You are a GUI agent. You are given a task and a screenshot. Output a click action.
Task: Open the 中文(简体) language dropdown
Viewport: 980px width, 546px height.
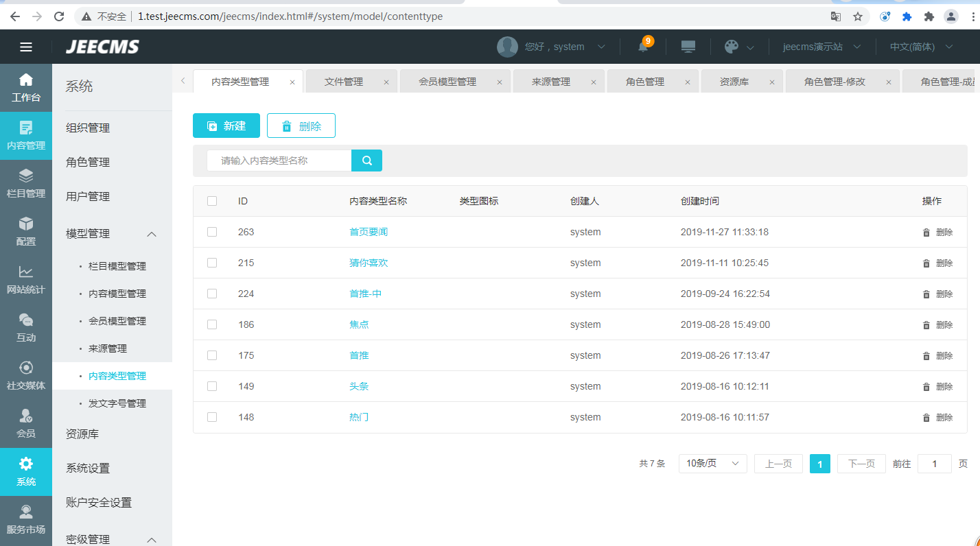pyautogui.click(x=921, y=47)
